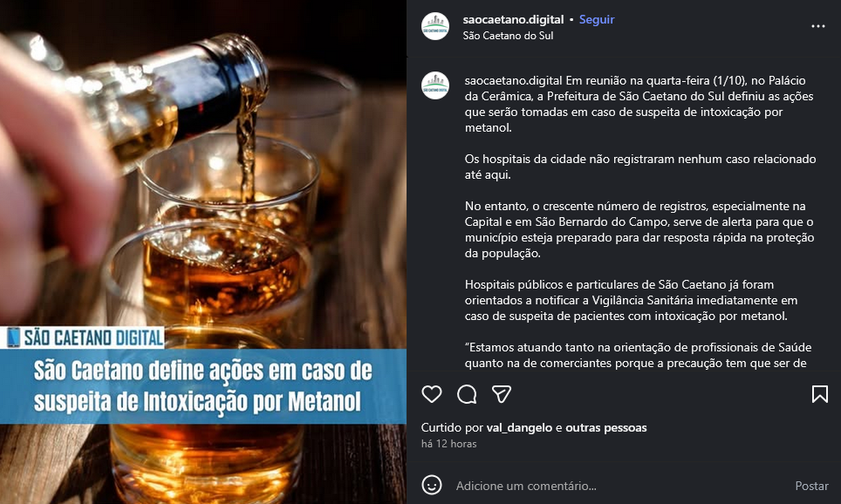Like the post with the heart icon
The width and height of the screenshot is (841, 504).
[432, 394]
